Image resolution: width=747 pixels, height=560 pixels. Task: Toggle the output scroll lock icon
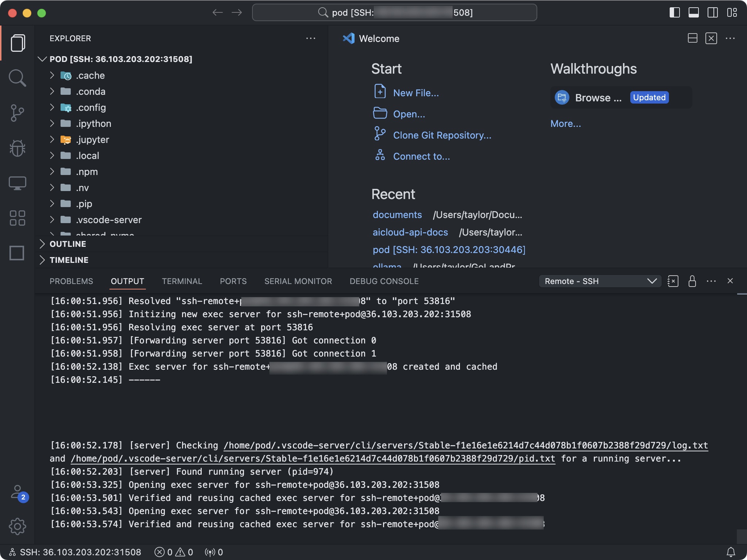tap(692, 281)
